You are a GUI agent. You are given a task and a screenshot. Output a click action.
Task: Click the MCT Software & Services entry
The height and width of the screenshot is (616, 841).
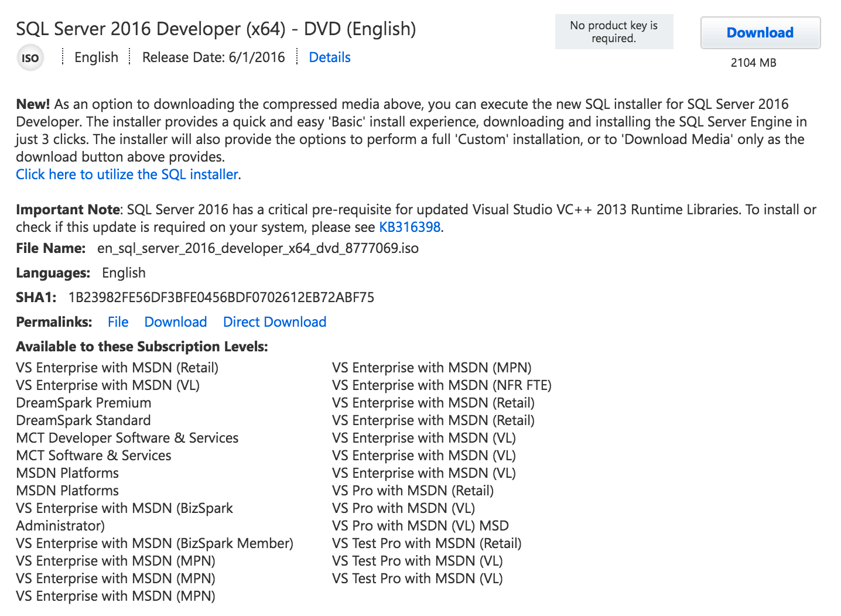pos(94,456)
